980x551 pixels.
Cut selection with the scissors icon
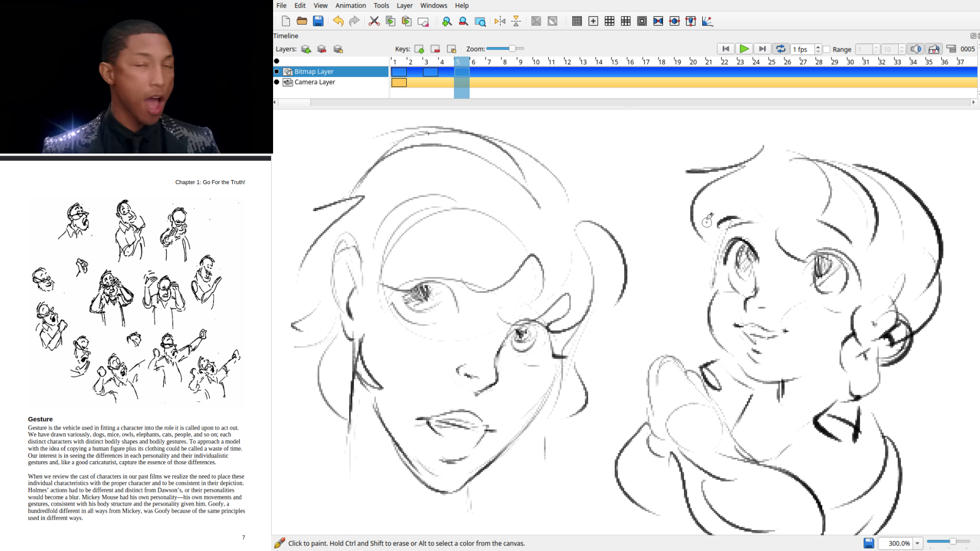[374, 21]
